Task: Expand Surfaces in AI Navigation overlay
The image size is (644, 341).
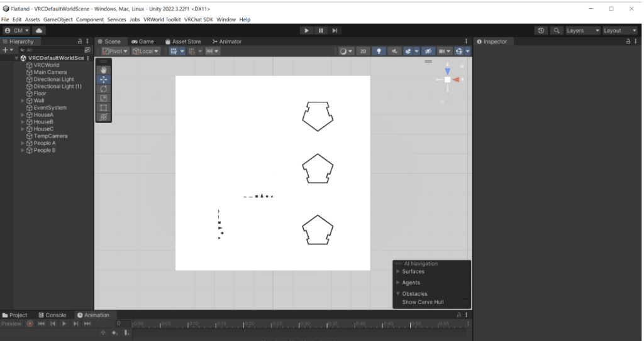Action: pyautogui.click(x=397, y=271)
